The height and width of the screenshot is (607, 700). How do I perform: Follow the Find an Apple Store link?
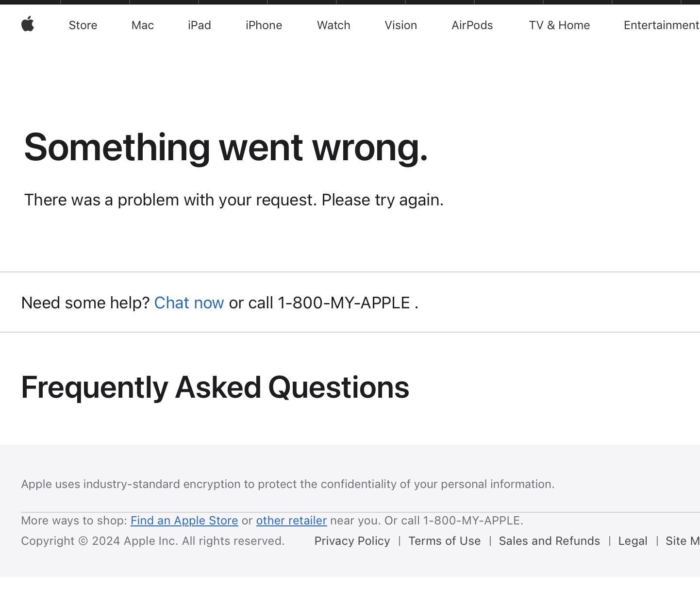184,521
